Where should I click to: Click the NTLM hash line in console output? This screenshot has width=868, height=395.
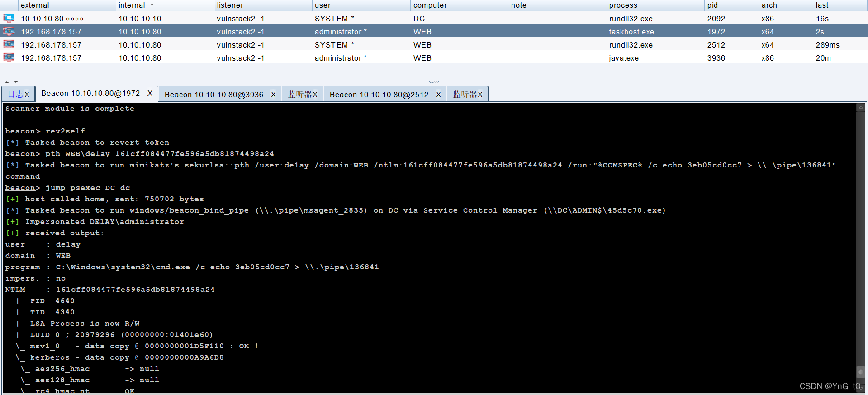tap(110, 290)
